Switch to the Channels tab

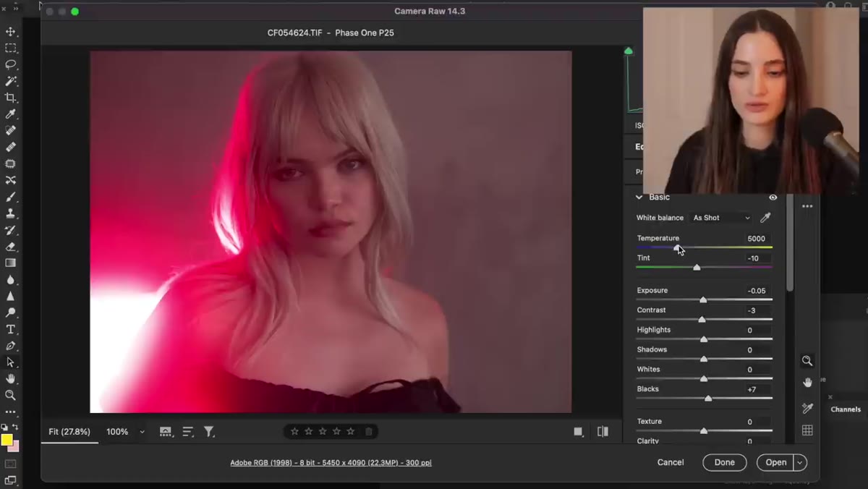coord(846,409)
